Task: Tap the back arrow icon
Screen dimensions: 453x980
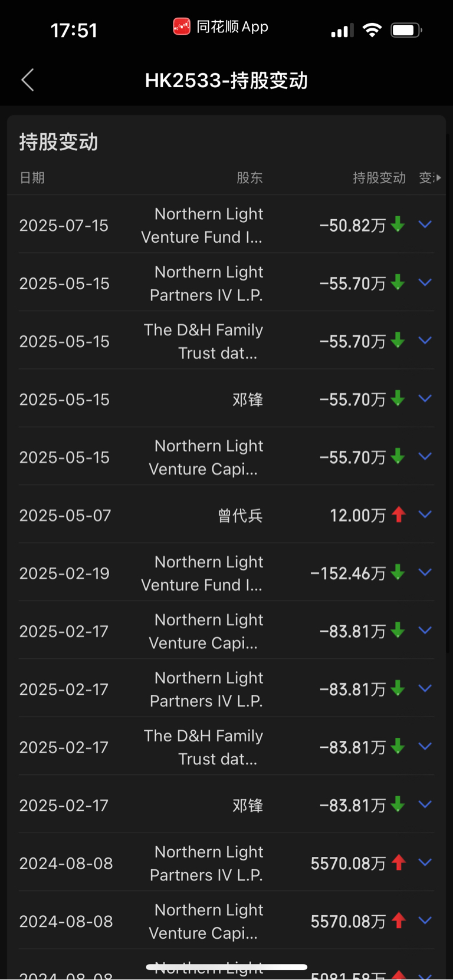Action: pos(28,80)
